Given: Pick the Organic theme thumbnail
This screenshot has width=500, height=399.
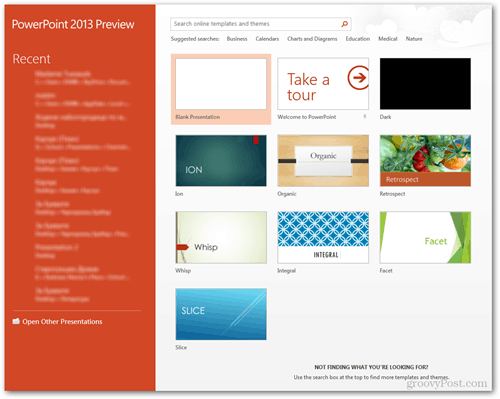Looking at the screenshot, I should pyautogui.click(x=323, y=161).
